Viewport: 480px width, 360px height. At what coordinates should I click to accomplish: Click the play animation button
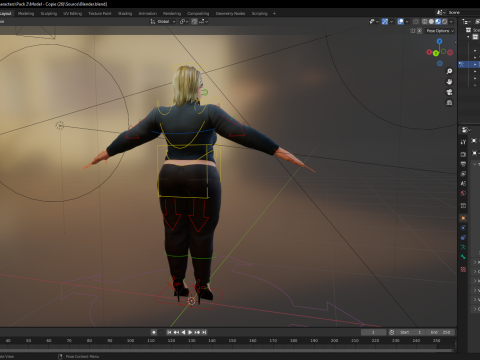[190, 332]
